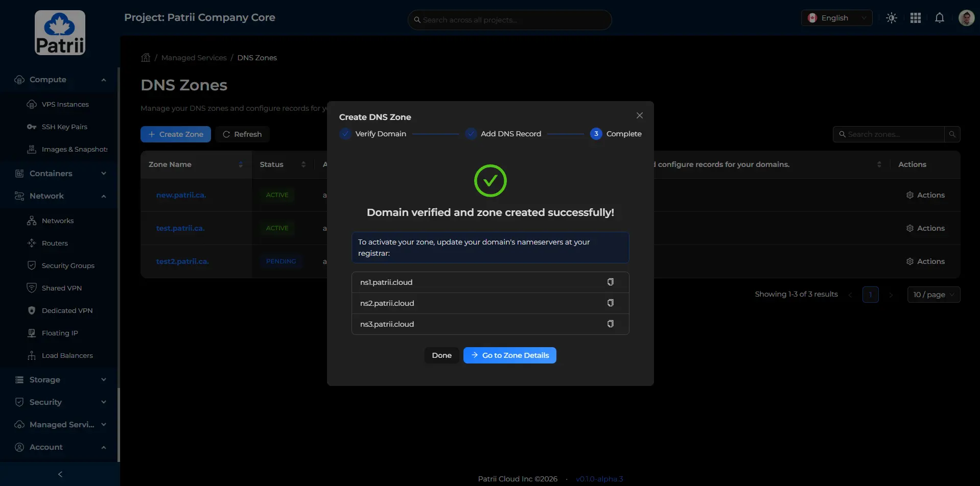This screenshot has height=486, width=980.
Task: Collapse the sidebar with the arrow
Action: point(60,474)
